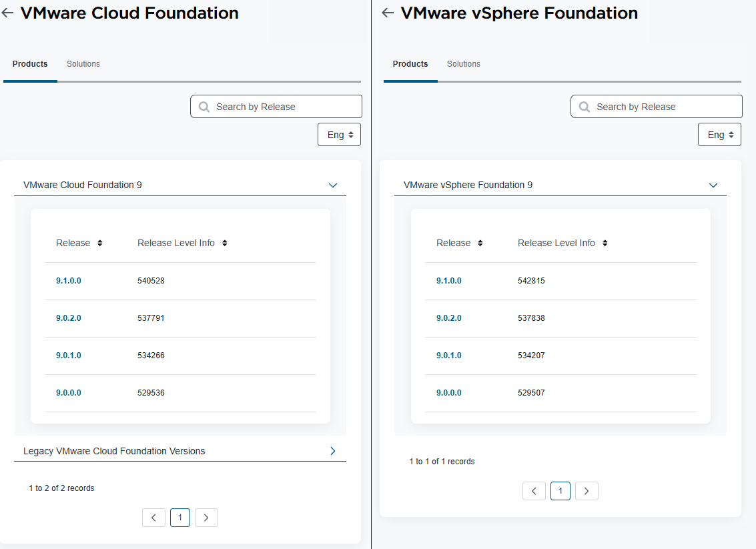
Task: Go back from VMware vSphere Foundation page
Action: pos(388,13)
